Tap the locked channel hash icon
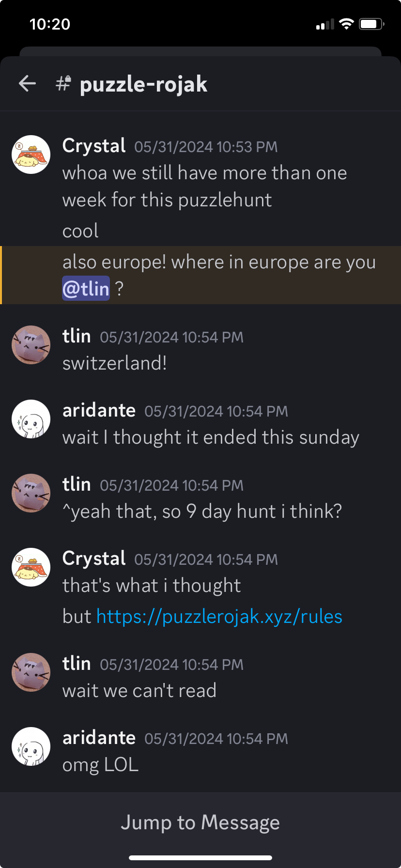Screen dimensions: 401x868 (63, 83)
